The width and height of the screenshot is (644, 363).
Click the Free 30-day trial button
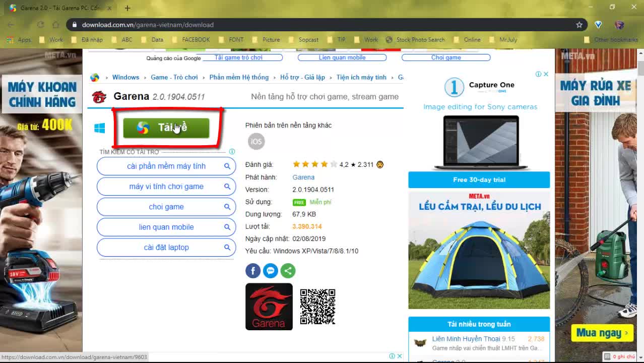(x=479, y=179)
